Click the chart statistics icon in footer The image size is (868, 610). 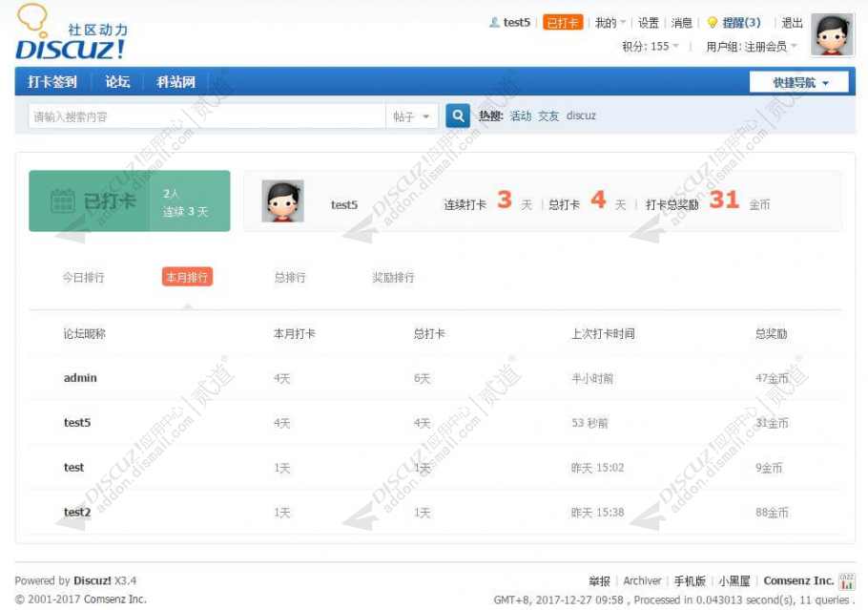click(x=846, y=581)
